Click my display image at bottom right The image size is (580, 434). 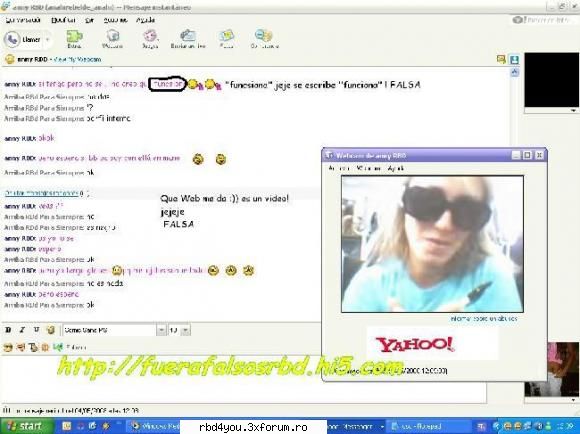[x=563, y=369]
